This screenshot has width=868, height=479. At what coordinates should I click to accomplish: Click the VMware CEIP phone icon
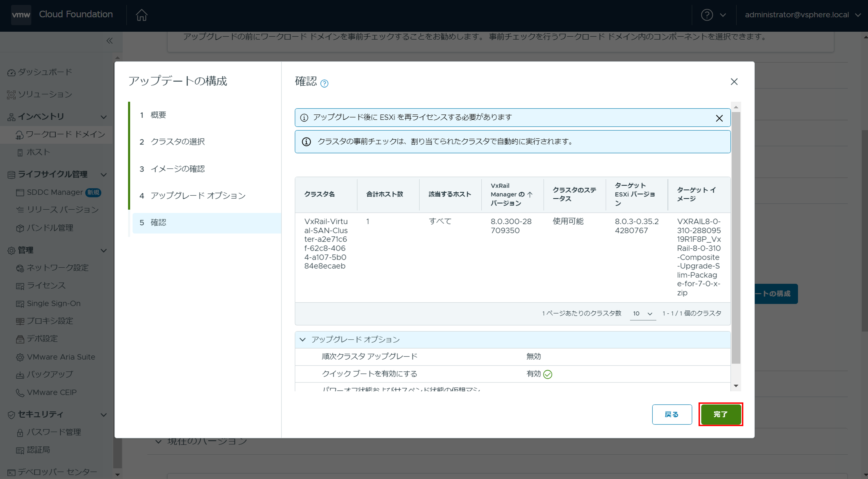tap(20, 393)
